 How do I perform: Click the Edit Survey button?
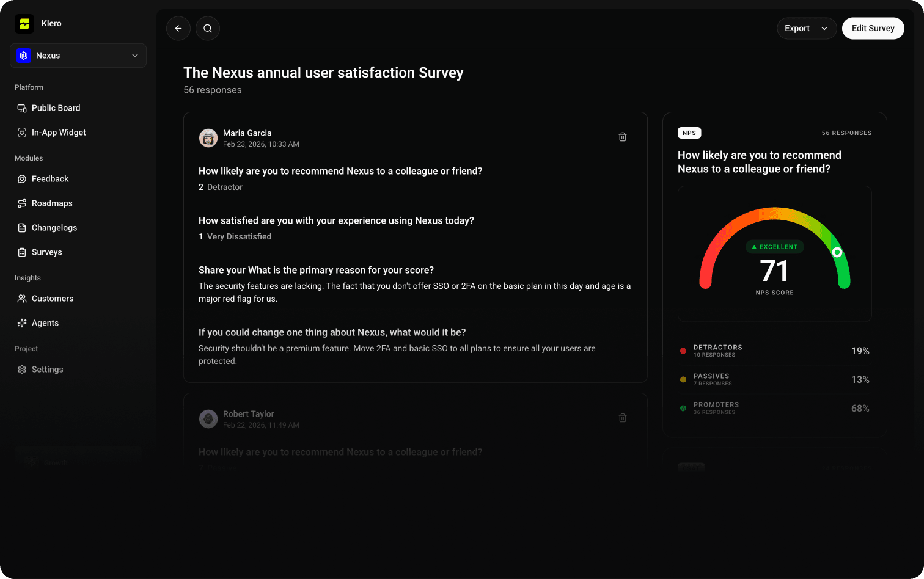pos(873,29)
